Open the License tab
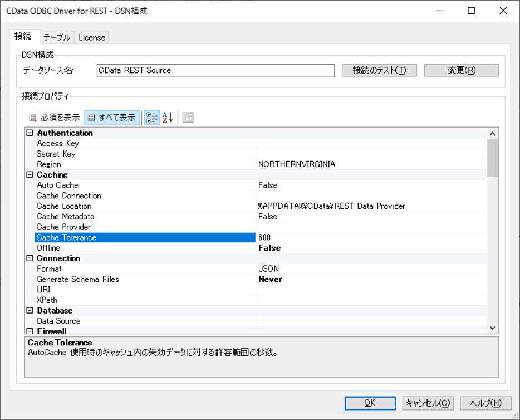 tap(91, 37)
